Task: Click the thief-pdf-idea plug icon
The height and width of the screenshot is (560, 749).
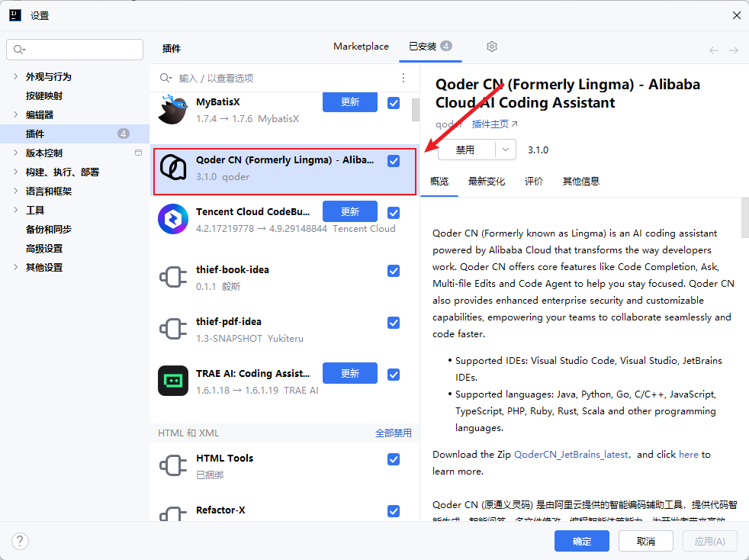Action: click(x=173, y=329)
